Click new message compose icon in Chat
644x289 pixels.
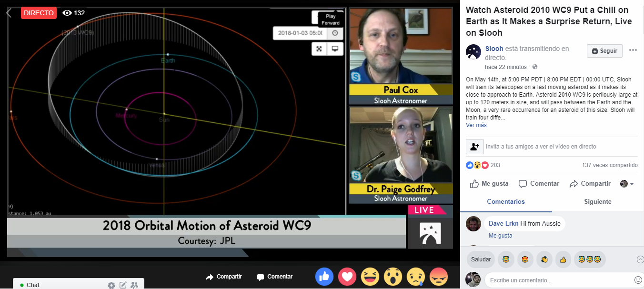[x=123, y=285]
